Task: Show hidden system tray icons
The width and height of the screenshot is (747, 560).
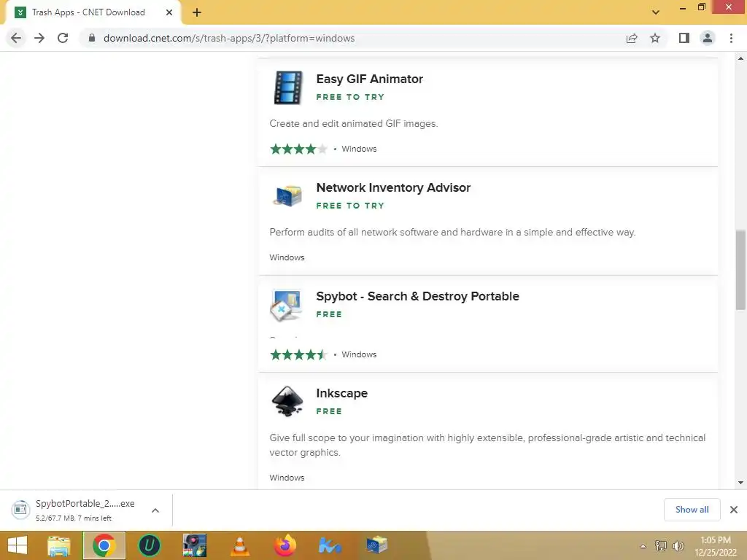Action: (x=643, y=546)
